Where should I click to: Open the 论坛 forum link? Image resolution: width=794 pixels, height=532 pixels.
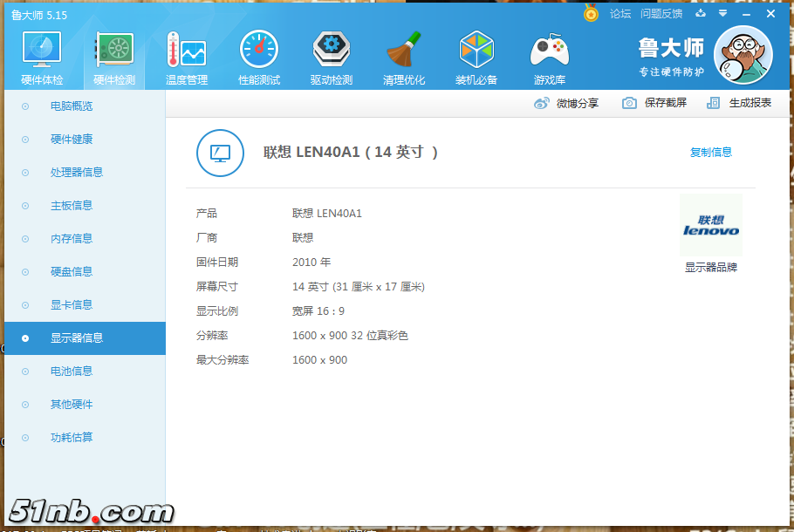tap(619, 14)
